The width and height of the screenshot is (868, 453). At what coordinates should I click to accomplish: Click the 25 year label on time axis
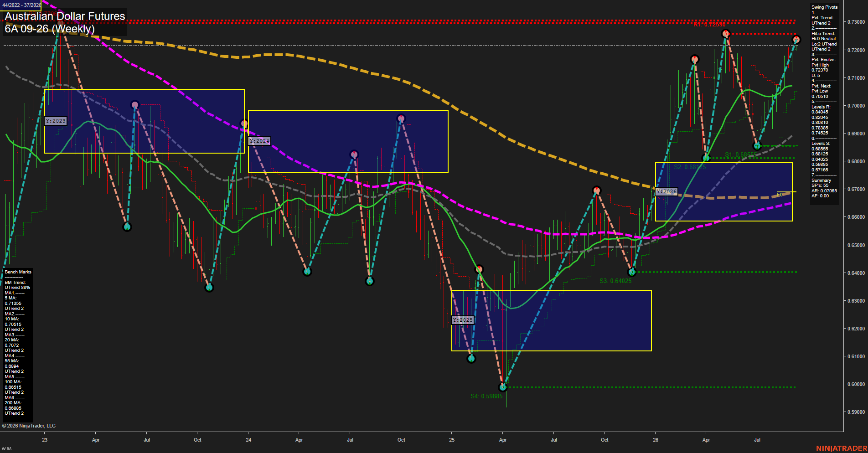point(452,440)
